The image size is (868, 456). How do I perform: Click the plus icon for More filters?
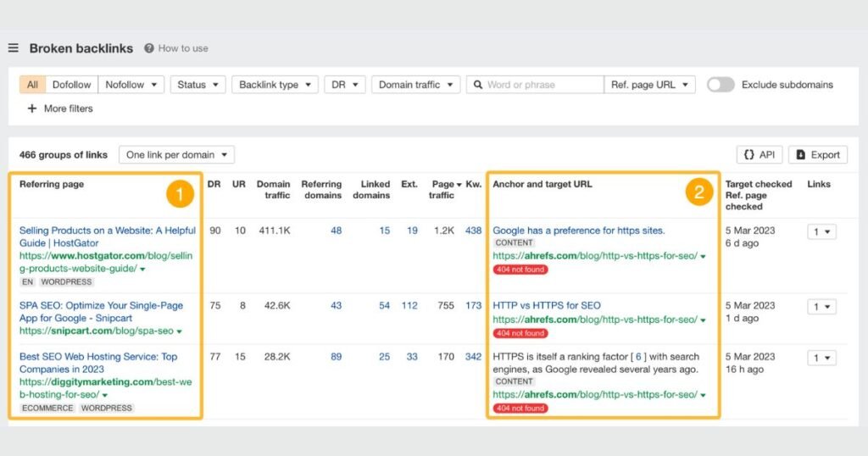(32, 108)
